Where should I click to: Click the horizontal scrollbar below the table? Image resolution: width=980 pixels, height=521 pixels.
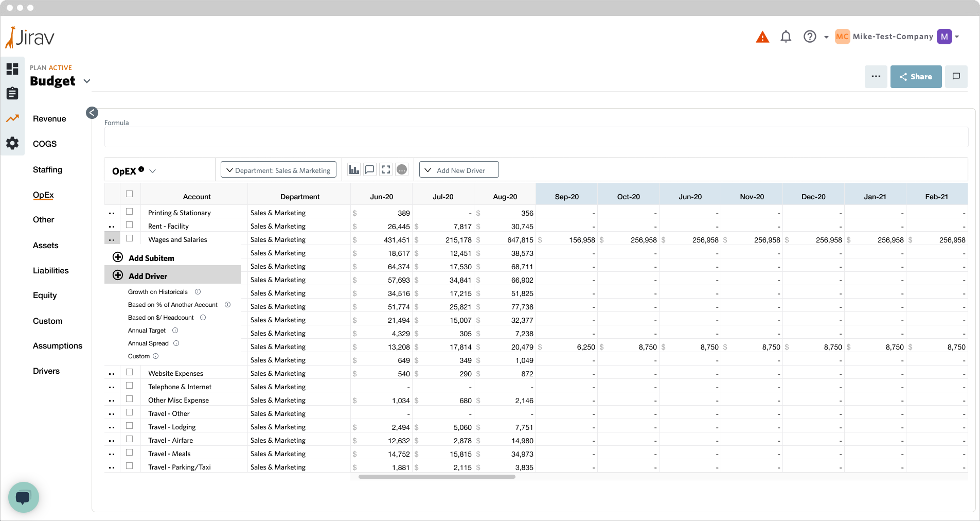437,477
